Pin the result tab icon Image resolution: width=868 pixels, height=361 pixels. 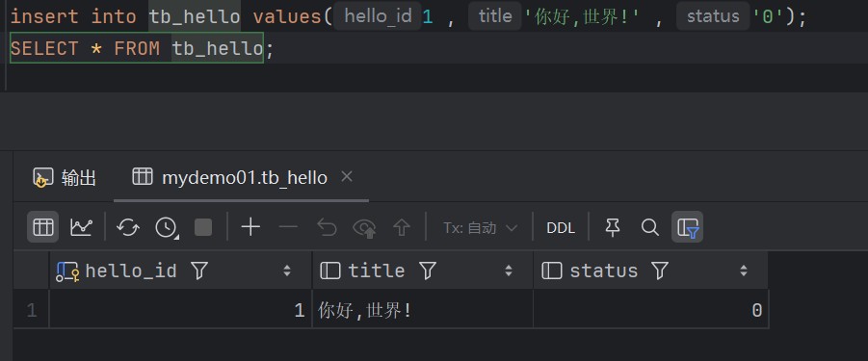click(613, 227)
